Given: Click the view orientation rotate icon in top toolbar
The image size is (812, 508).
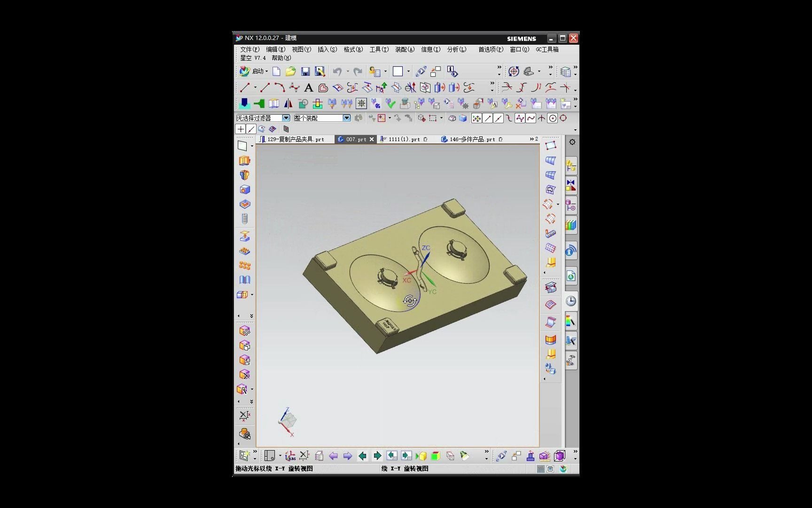Looking at the screenshot, I should 514,71.
